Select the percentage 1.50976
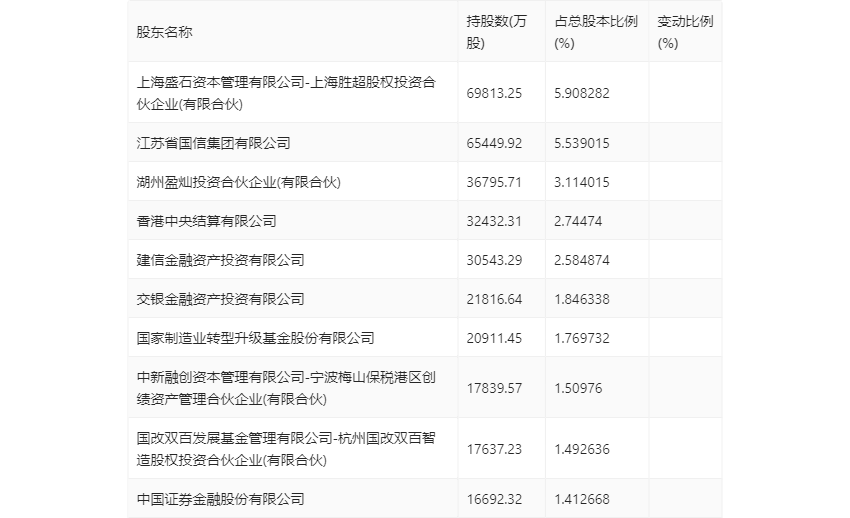This screenshot has height=518, width=850. click(x=578, y=388)
